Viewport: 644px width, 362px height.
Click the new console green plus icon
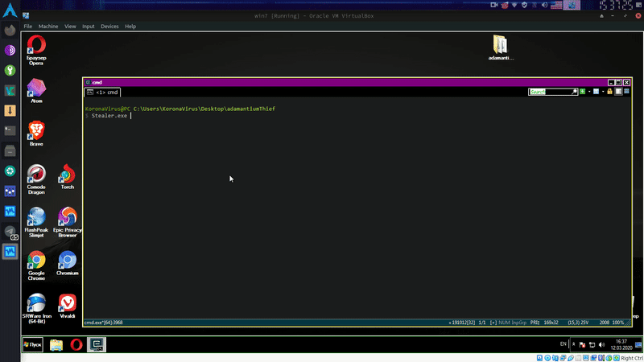(x=582, y=92)
